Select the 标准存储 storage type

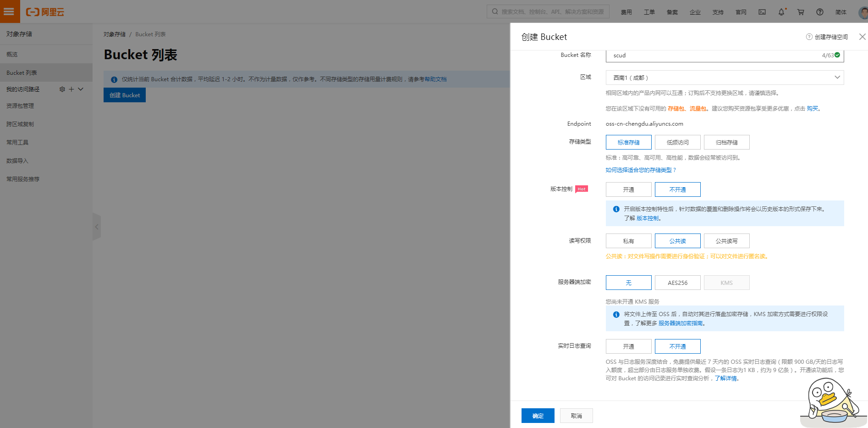pyautogui.click(x=628, y=142)
